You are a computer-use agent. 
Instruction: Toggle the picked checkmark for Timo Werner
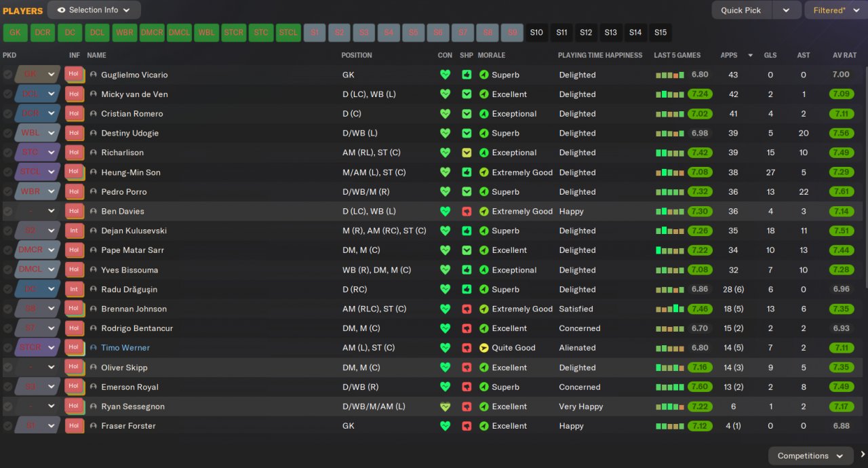(x=7, y=348)
